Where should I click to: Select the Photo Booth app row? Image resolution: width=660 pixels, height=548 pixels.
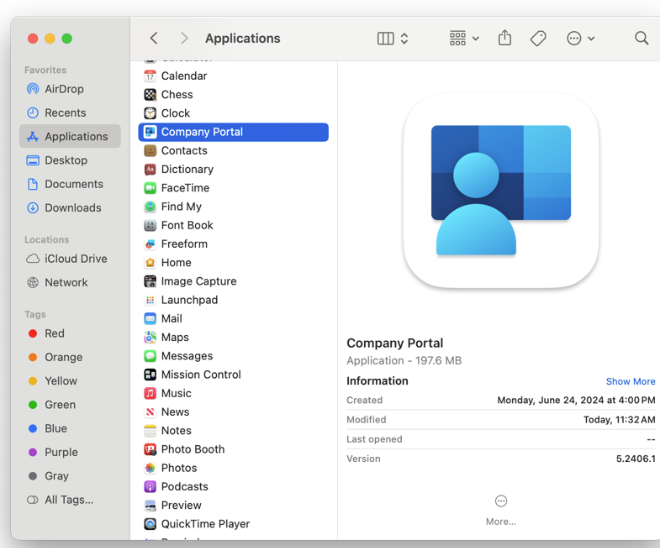(233, 449)
